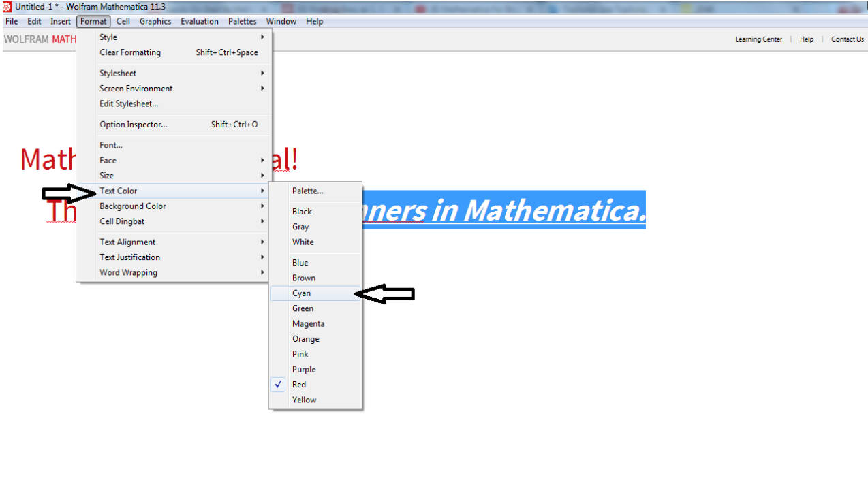Select Magenta text color
Image resolution: width=868 pixels, height=482 pixels.
click(x=315, y=324)
